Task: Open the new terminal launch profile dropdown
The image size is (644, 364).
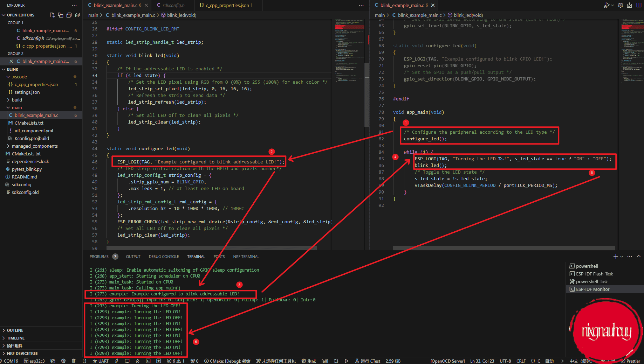Action: point(622,257)
